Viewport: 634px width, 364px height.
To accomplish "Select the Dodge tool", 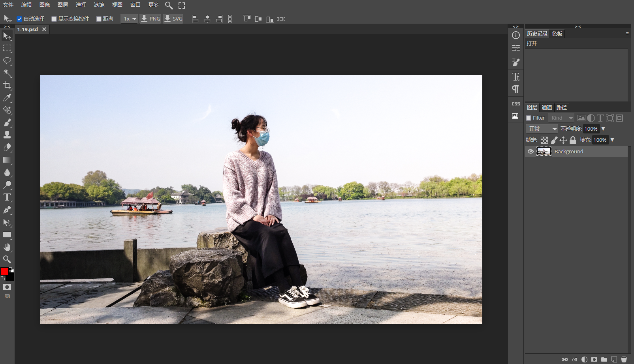I will pyautogui.click(x=7, y=185).
